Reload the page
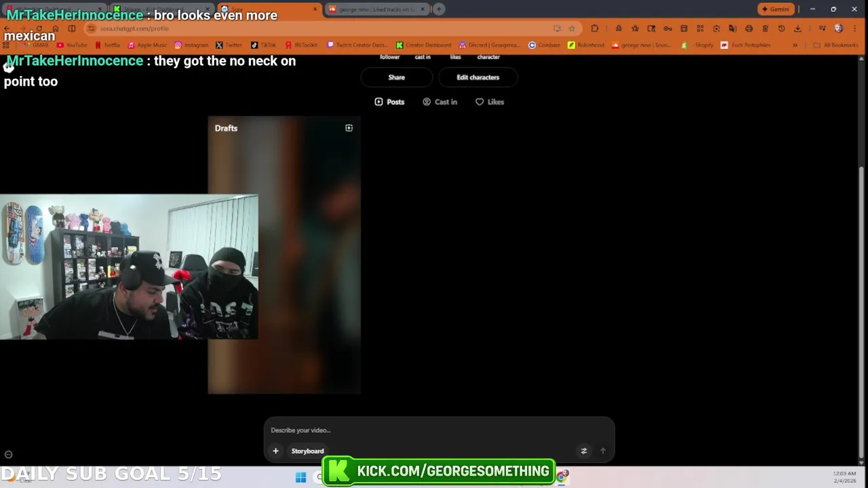Viewport: 868px width, 488px height. (x=39, y=28)
